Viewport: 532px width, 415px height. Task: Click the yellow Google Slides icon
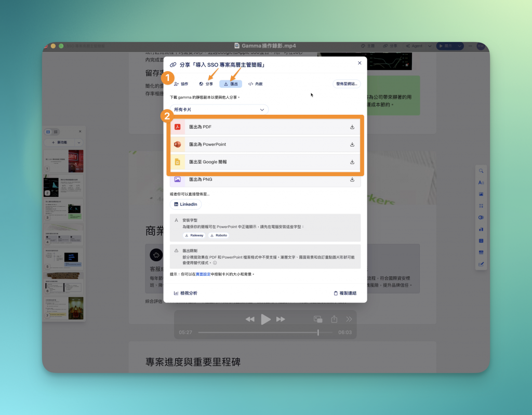(178, 162)
